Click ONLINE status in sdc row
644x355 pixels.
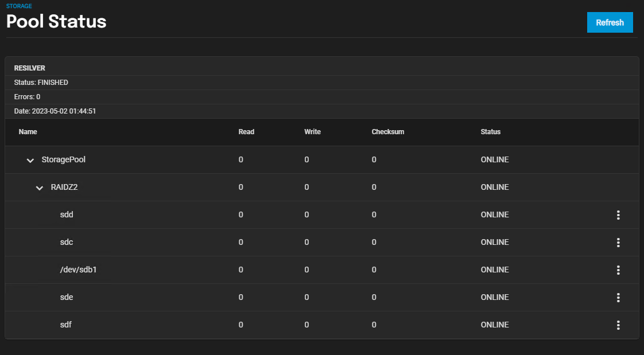(x=495, y=241)
